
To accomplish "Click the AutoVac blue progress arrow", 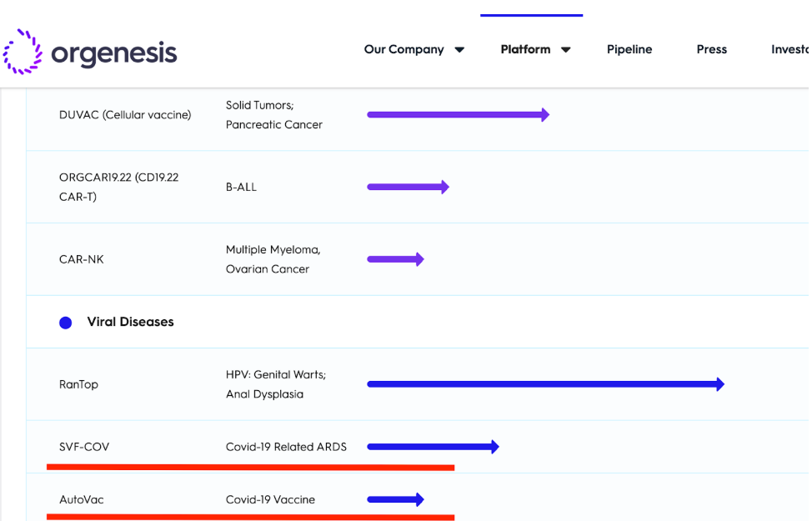I will coord(396,499).
